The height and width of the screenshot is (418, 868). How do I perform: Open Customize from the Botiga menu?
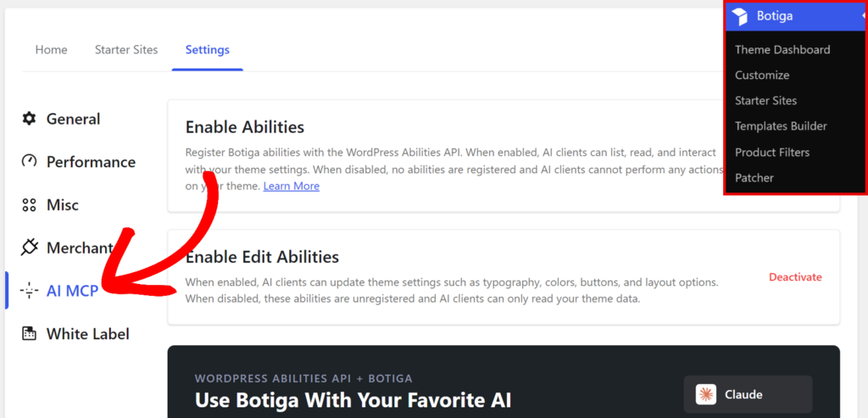(762, 75)
